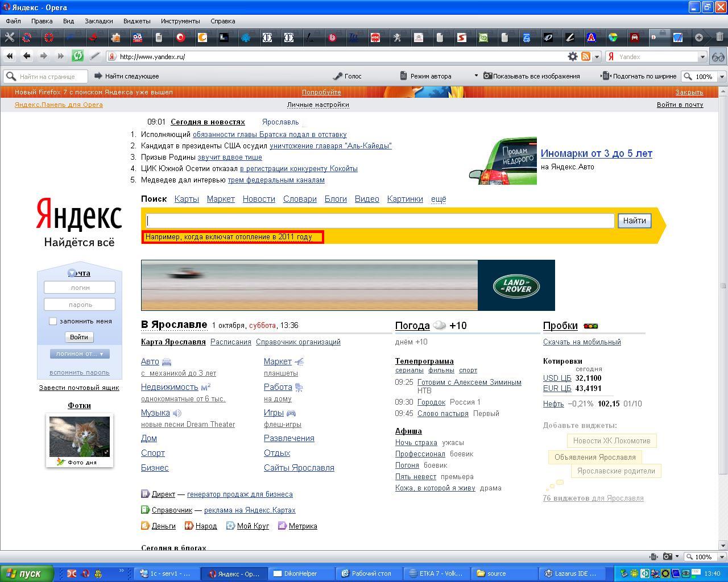Screen dimensions: 728x582
Task: Open the Author mode dropdown arrow
Action: coord(476,76)
